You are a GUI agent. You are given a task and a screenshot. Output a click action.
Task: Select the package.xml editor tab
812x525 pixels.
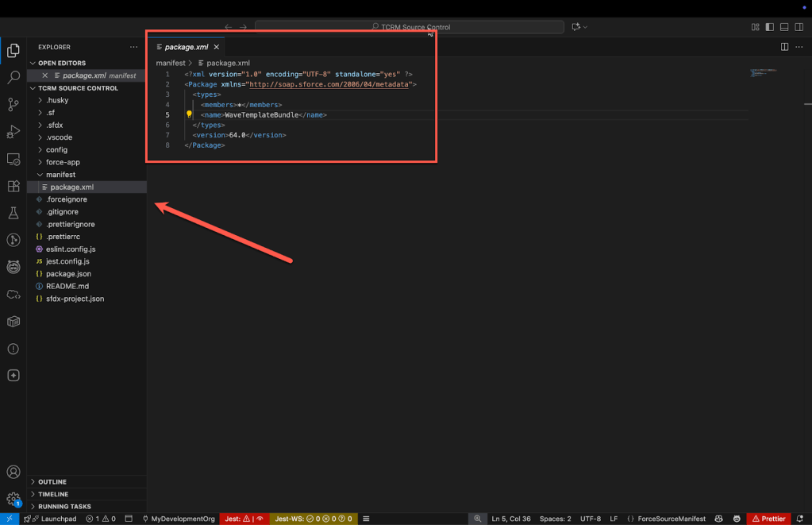[186, 47]
